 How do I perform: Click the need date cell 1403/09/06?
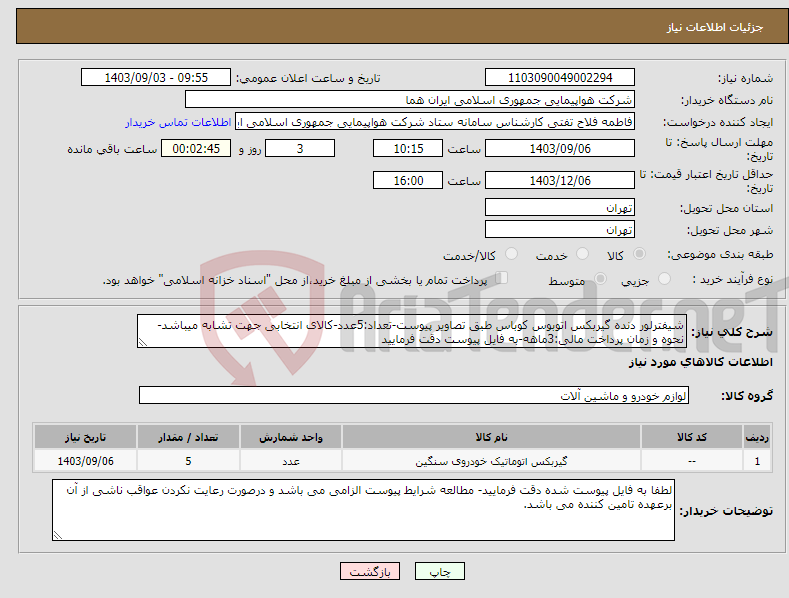pos(86,461)
